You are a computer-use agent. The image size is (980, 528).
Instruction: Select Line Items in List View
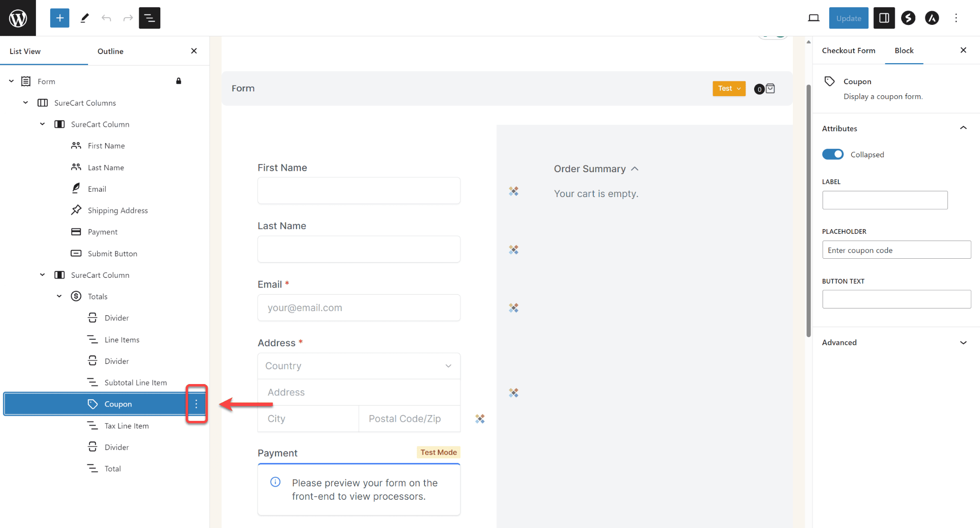[122, 340]
